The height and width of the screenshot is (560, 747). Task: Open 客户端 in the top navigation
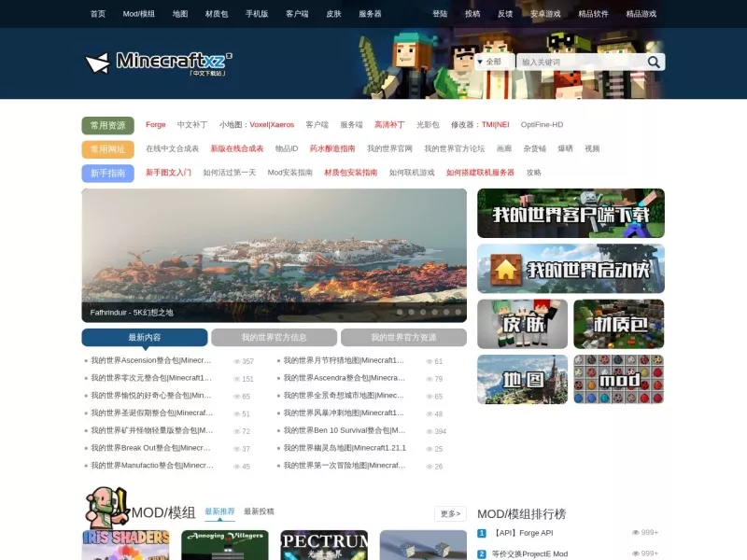click(x=297, y=14)
